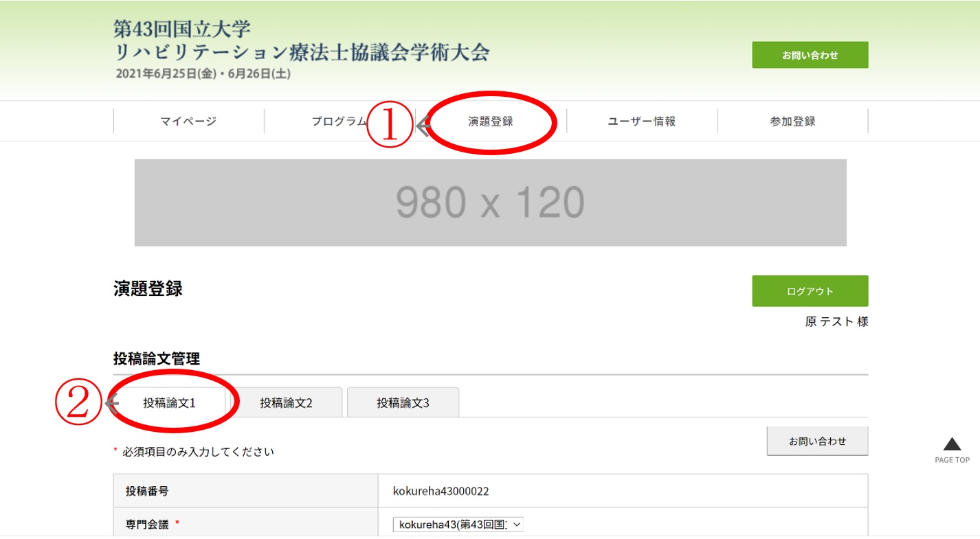Click the 980 x 120 banner placeholder
The height and width of the screenshot is (539, 980).
[490, 203]
